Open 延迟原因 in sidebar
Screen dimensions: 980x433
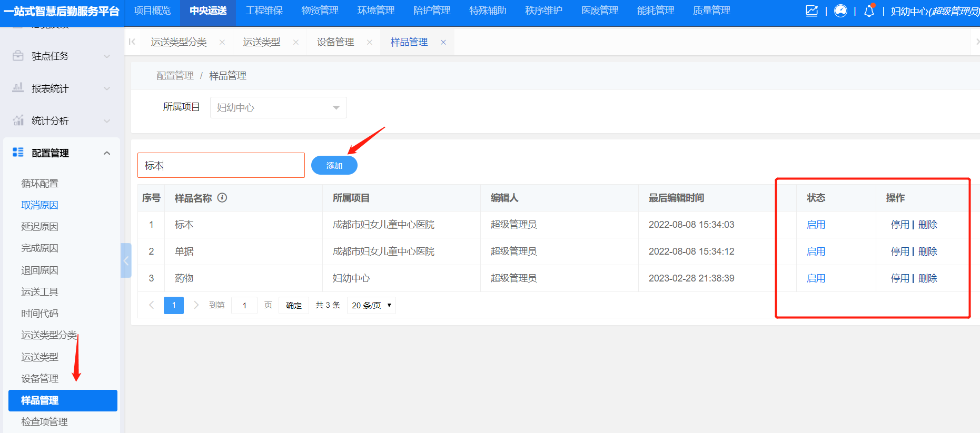pos(39,227)
